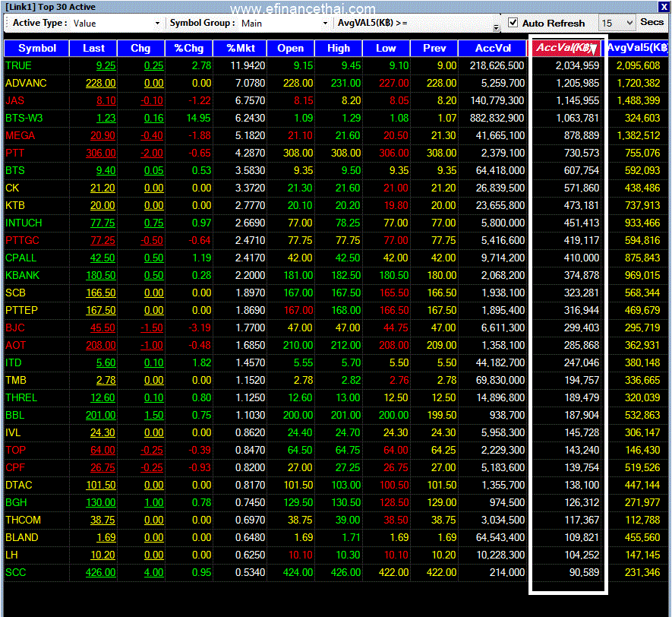Click the red AccVal(K฿) sorted column header
The height and width of the screenshot is (617, 672).
pyautogui.click(x=566, y=48)
